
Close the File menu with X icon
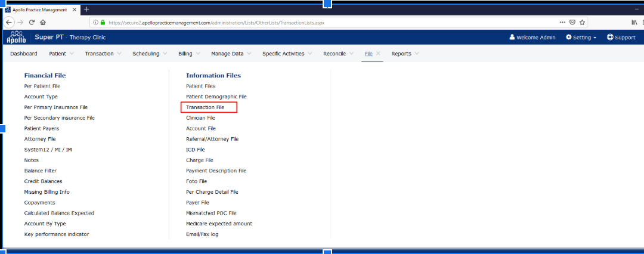378,54
